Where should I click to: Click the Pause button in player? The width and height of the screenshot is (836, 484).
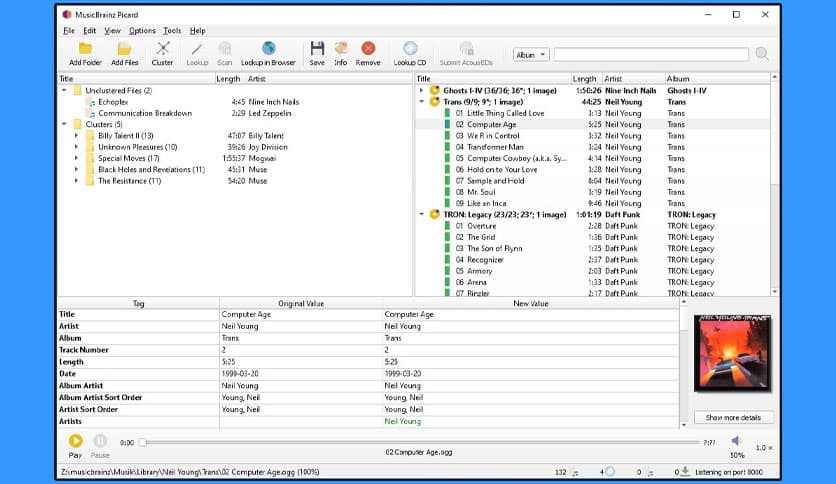pyautogui.click(x=100, y=441)
